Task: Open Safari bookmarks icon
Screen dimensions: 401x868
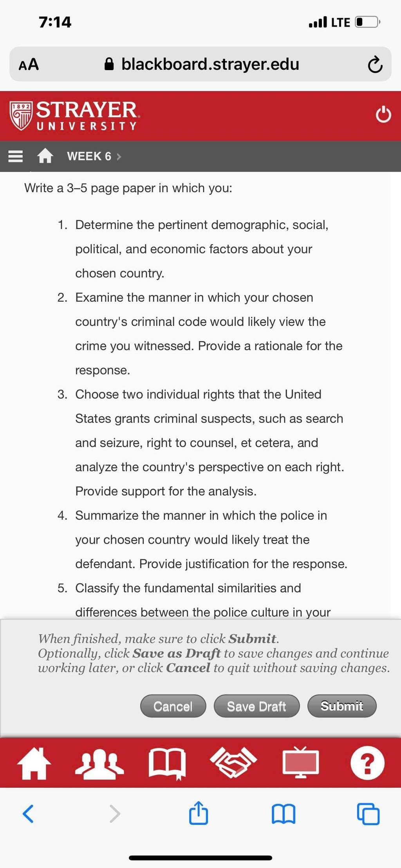Action: (284, 814)
